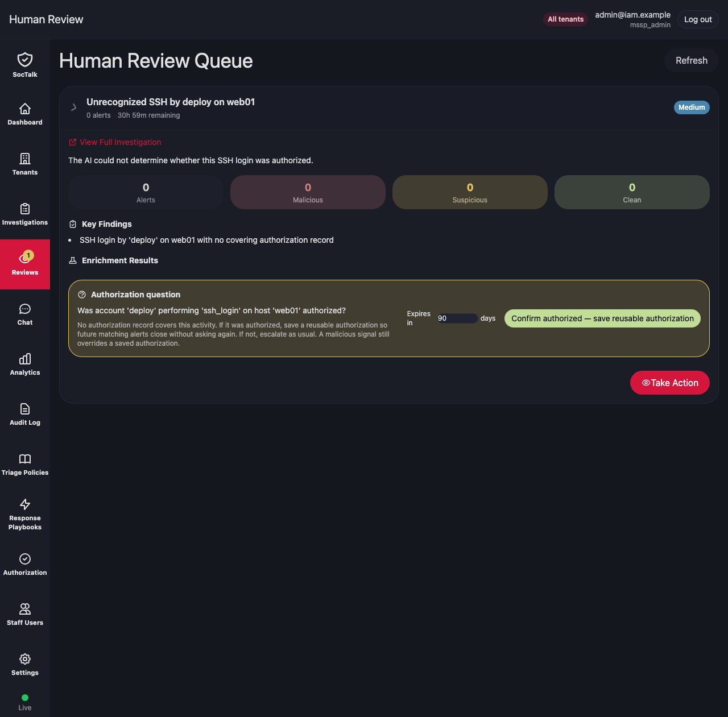Viewport: 728px width, 717px height.
Task: Click the Live status indicator
Action: (25, 703)
